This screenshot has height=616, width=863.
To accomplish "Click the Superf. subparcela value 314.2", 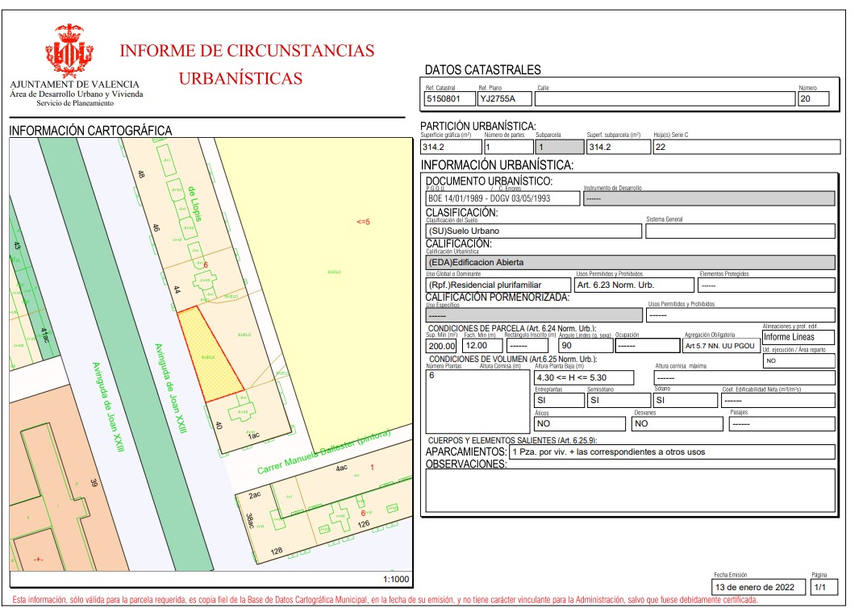I will coord(619,147).
